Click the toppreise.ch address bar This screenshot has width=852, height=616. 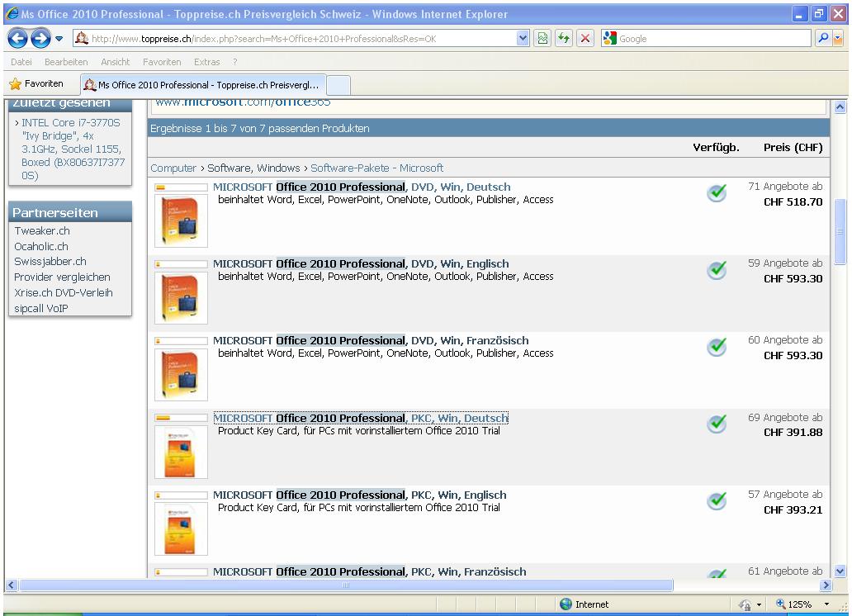click(301, 39)
